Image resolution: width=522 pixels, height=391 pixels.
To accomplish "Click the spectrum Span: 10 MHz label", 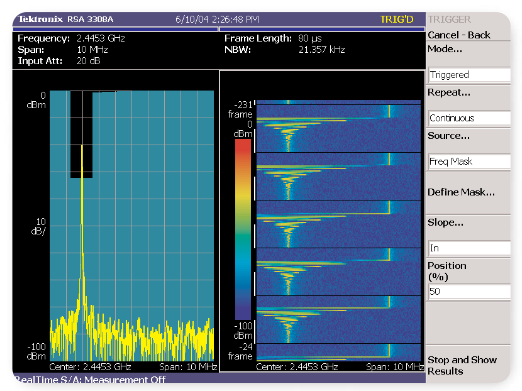I will (188, 367).
